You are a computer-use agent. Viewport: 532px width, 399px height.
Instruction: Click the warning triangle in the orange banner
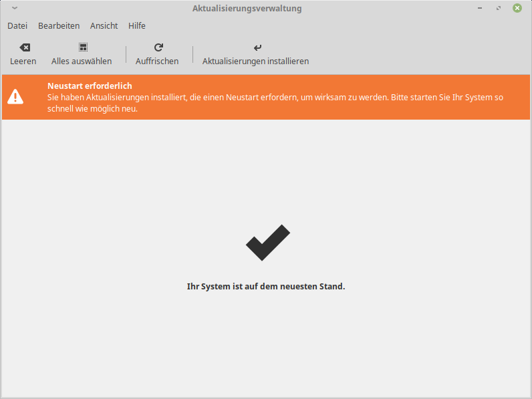point(15,97)
